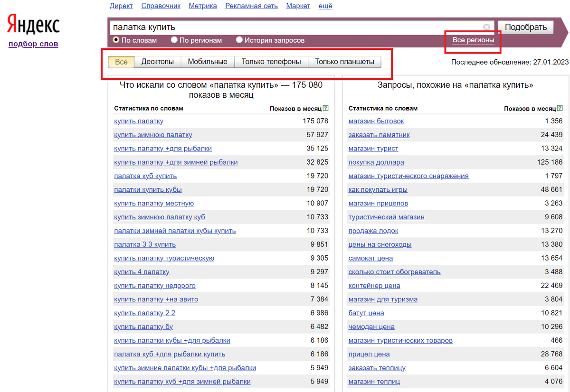Open the help icon next to left Показов в месяц

[325, 108]
